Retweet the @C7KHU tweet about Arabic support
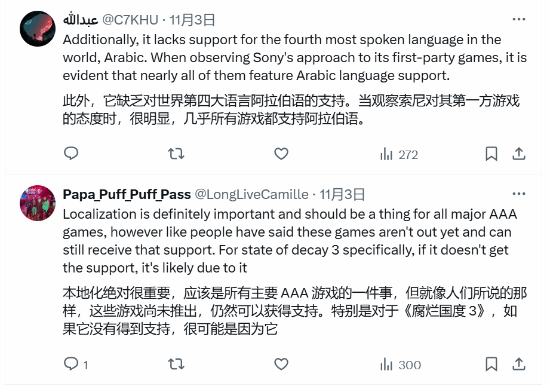Image resolution: width=550 pixels, height=386 pixels. [x=176, y=154]
